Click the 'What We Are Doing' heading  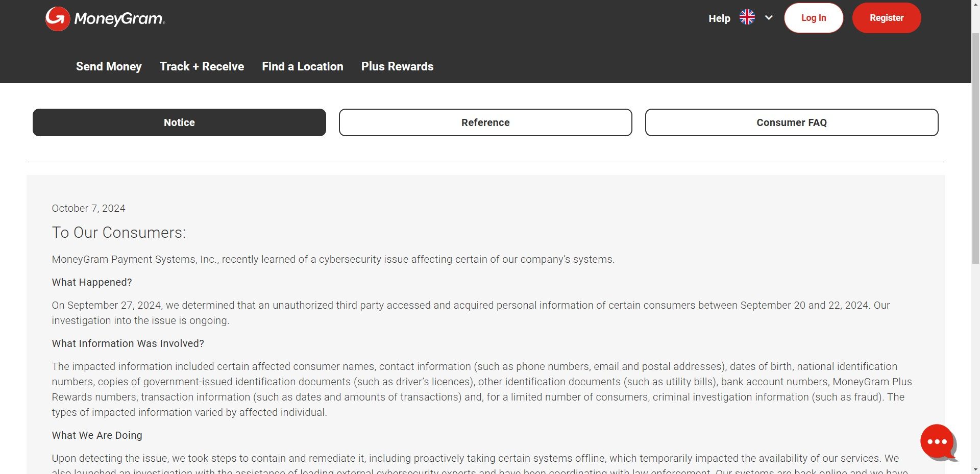[x=97, y=435]
